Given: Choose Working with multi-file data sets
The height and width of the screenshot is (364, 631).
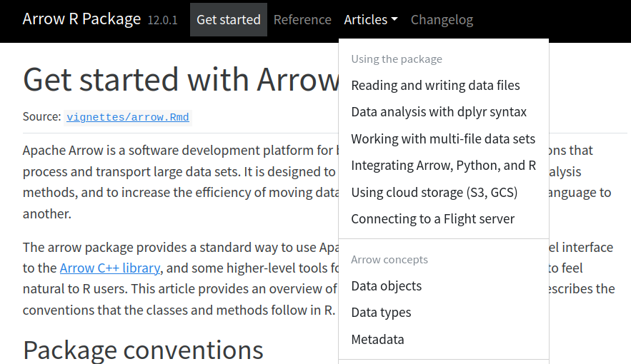Looking at the screenshot, I should [x=443, y=139].
